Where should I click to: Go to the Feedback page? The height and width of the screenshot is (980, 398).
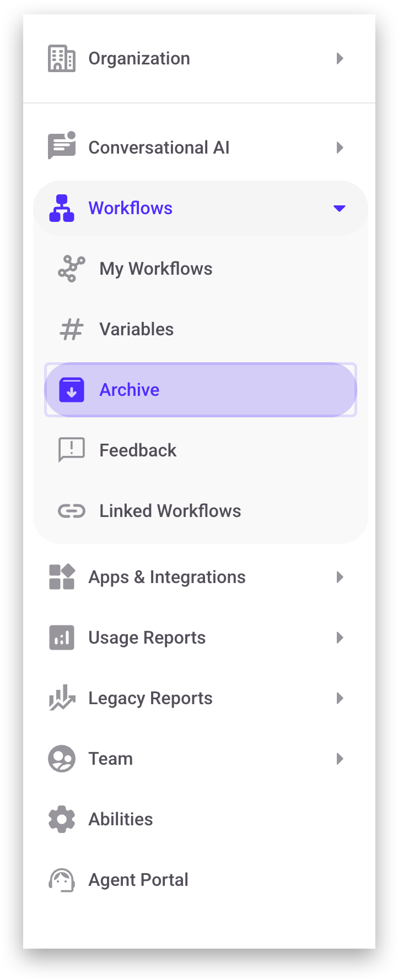138,450
